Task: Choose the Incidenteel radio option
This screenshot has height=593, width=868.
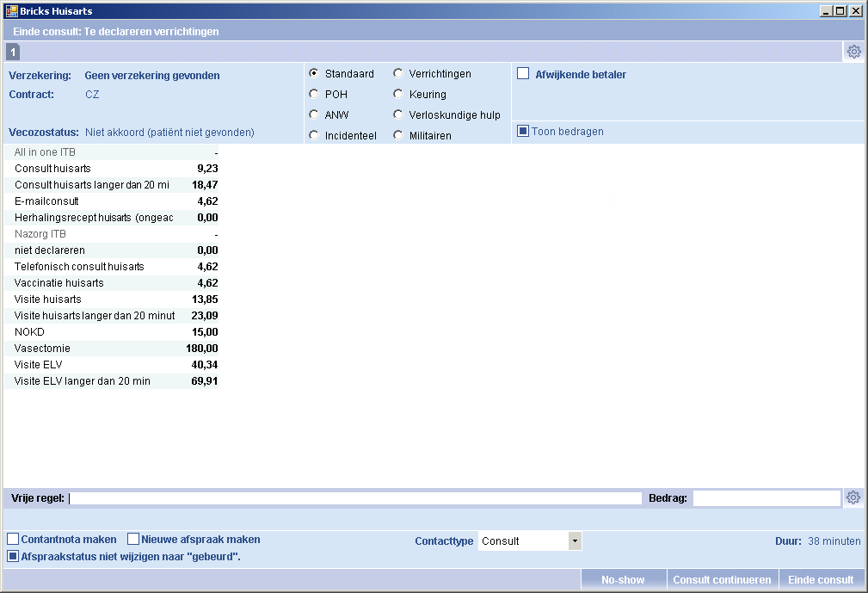Action: pos(314,135)
